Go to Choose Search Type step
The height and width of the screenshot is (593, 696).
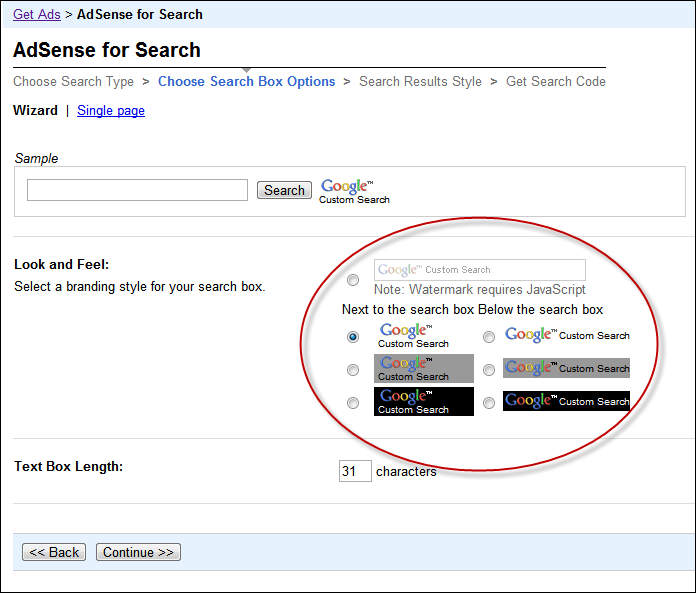73,81
